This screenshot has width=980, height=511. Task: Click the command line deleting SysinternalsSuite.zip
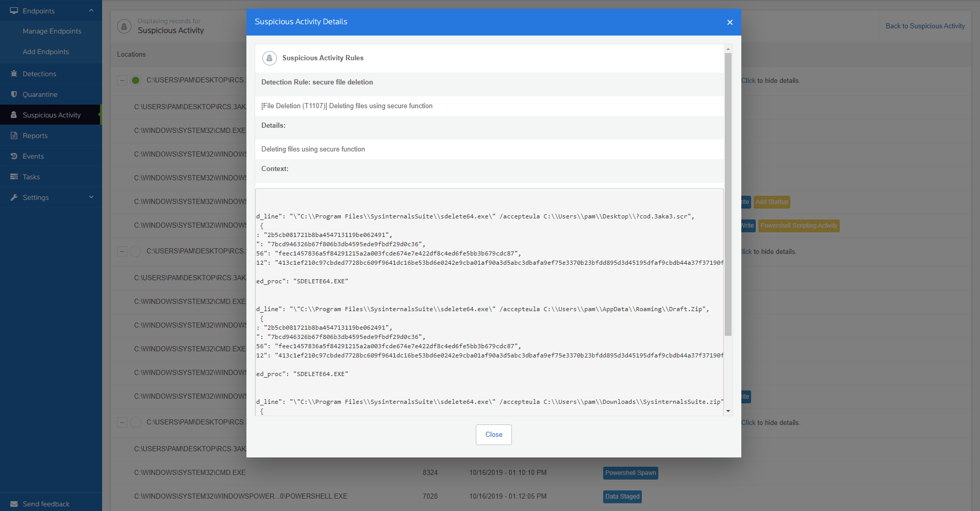click(490, 402)
